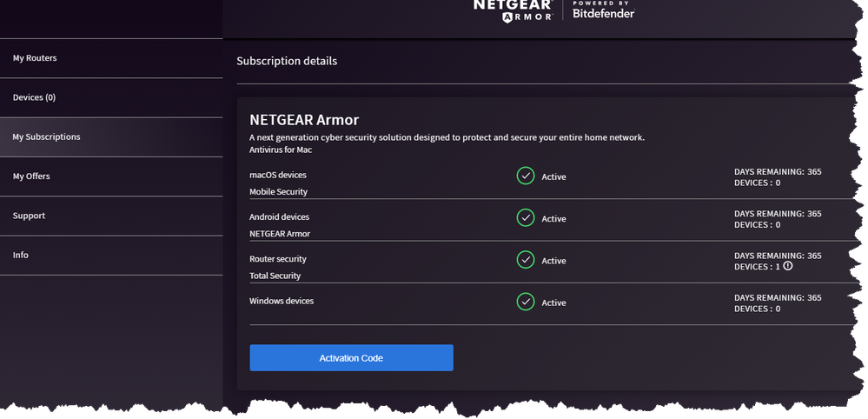Click the info icon beside DEVICES : 1

[x=788, y=266]
